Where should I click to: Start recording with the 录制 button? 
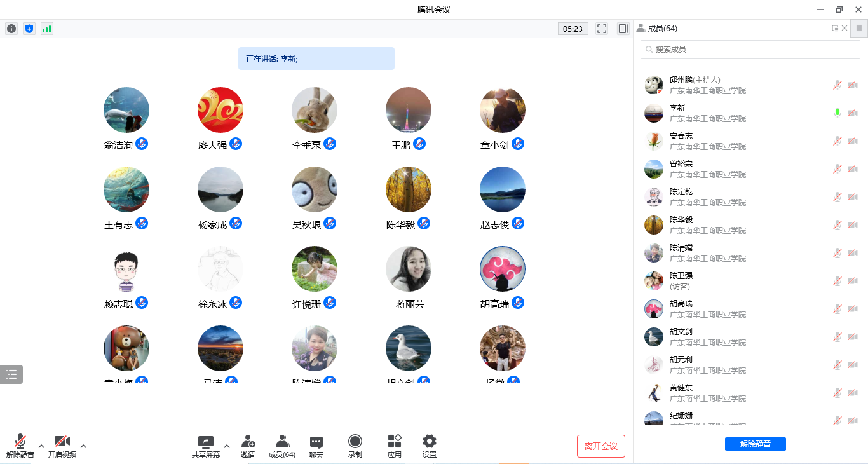coord(355,446)
